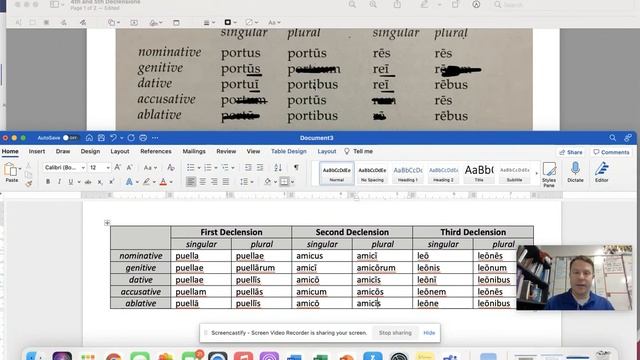
Task: Click the Numbering list icon
Action: tap(208, 167)
